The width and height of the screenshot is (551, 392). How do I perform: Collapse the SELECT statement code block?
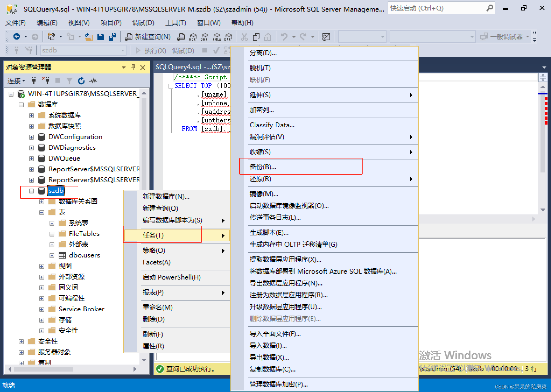click(x=170, y=86)
